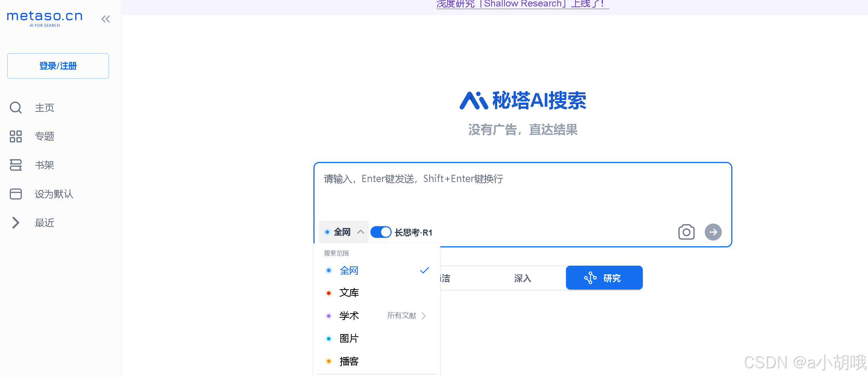Click the 专题 grid icon
868x377 pixels.
16,136
